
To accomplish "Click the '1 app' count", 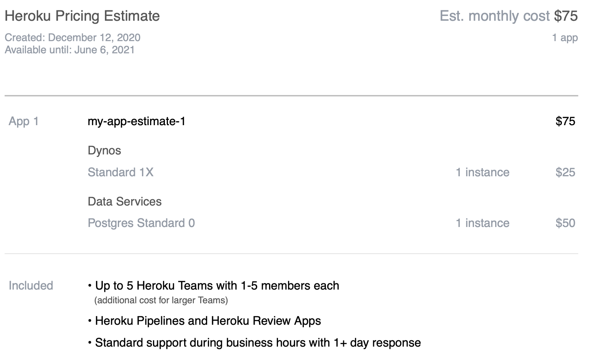I will pyautogui.click(x=565, y=37).
